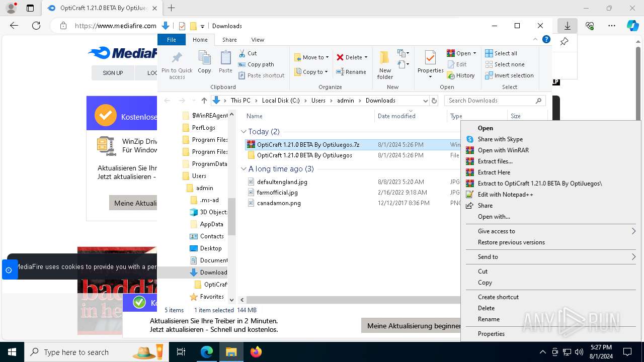Viewport: 644px width, 362px height.
Task: Open Explorer help question mark icon
Action: click(546, 39)
